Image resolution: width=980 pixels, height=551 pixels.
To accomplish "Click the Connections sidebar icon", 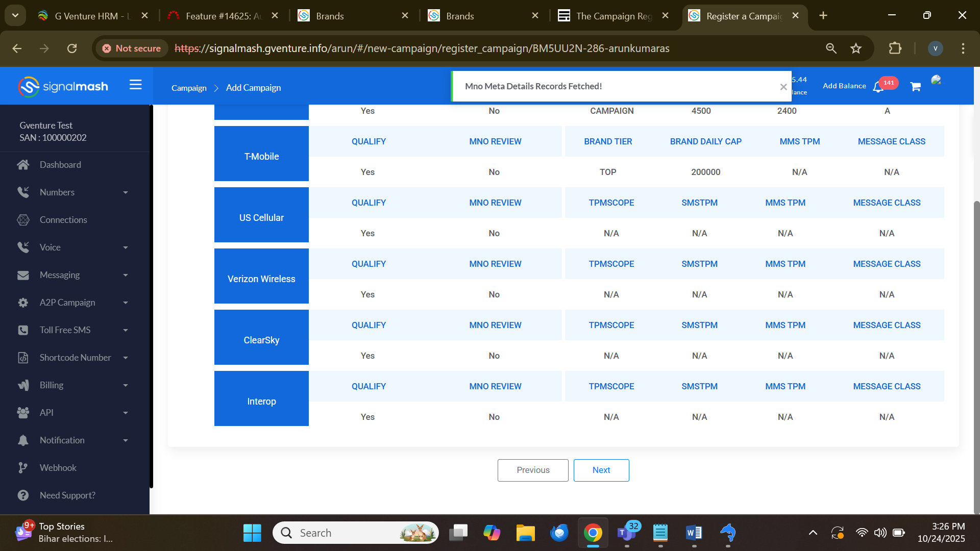I will click(23, 220).
